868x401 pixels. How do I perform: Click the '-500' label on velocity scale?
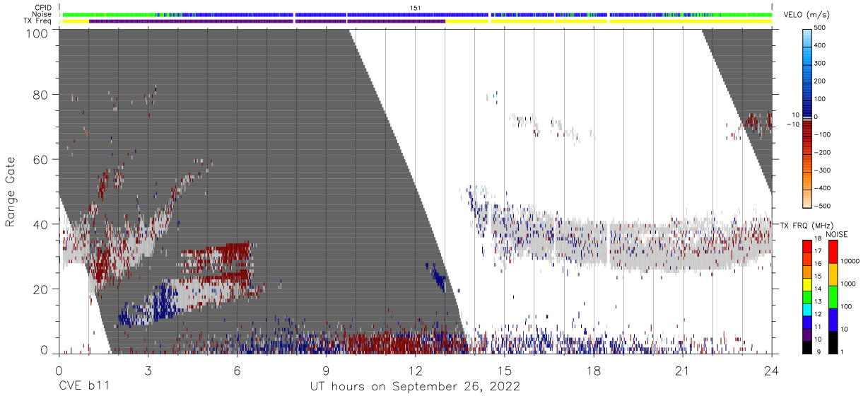[x=823, y=205]
